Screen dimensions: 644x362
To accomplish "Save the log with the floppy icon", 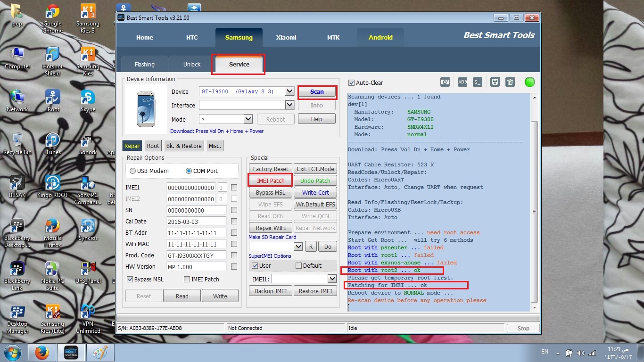I will click(x=495, y=82).
